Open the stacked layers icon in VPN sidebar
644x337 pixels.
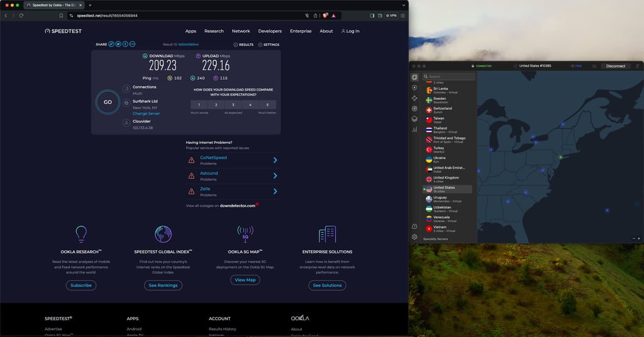(x=415, y=119)
